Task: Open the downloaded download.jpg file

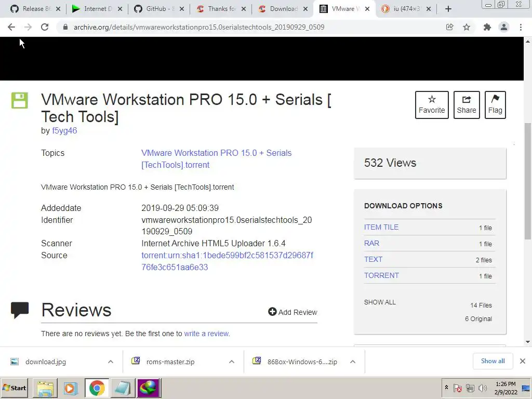Action: (46, 362)
